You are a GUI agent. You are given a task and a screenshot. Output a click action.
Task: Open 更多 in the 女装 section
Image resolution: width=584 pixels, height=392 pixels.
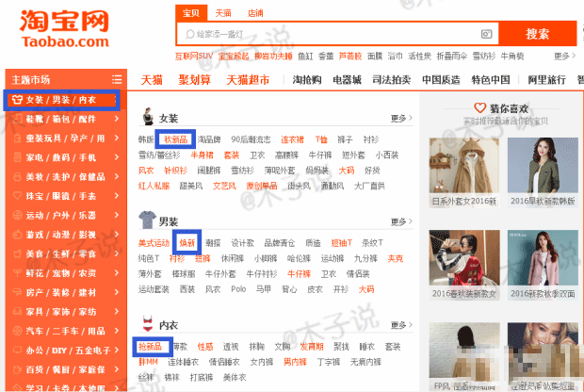[x=401, y=119]
